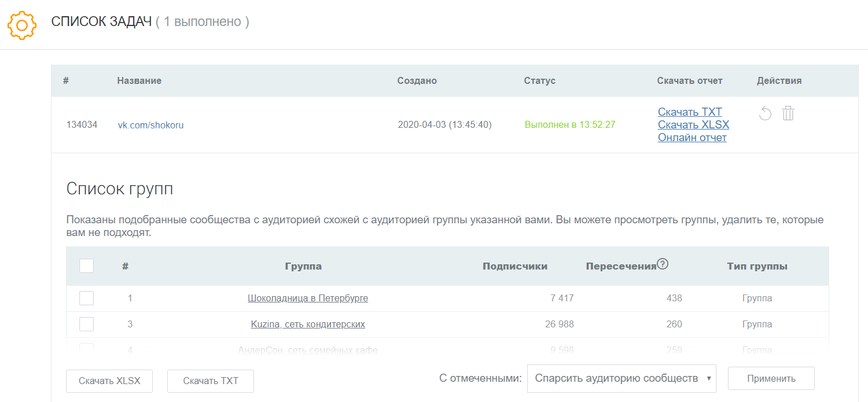
Task: Check the box for Шоколадница в Петербурге
Action: [x=86, y=298]
